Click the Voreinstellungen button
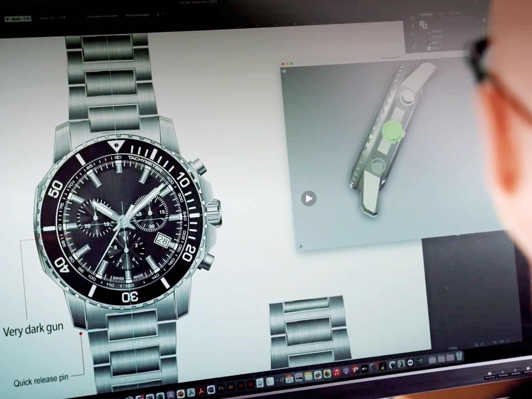Viewport: 532px width, 399px height. 137,15
